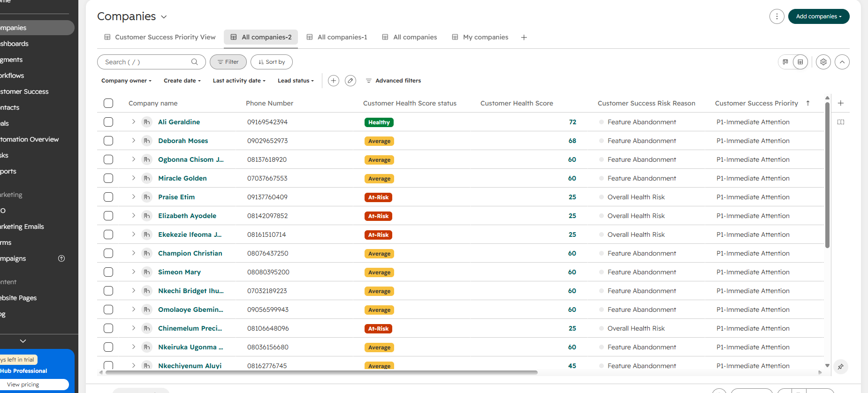The height and width of the screenshot is (393, 868).
Task: Open the Company owner filter dropdown
Action: [x=126, y=81]
